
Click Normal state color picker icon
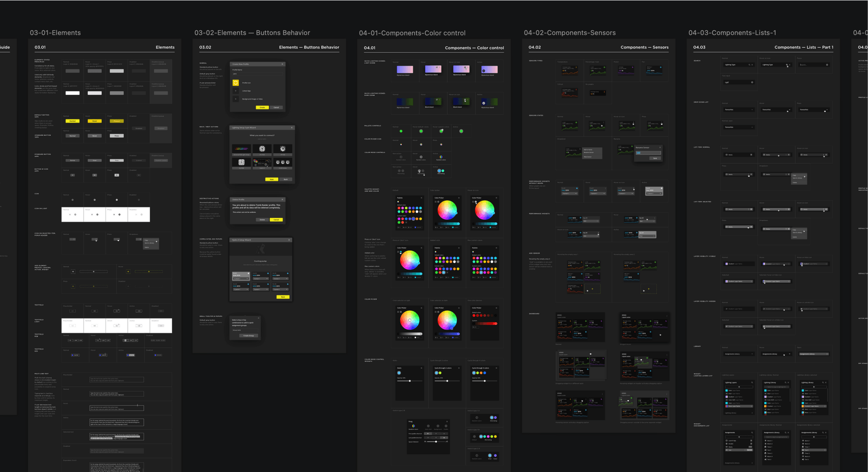401,144
